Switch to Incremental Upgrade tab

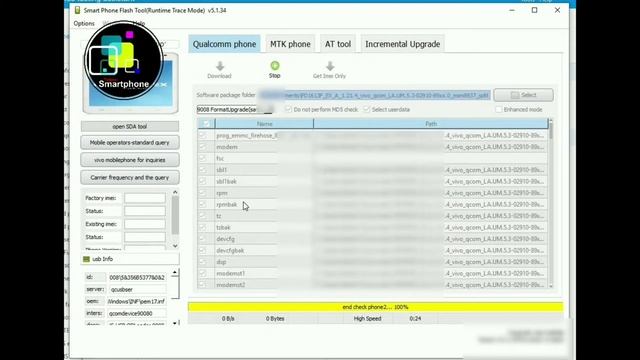point(402,44)
